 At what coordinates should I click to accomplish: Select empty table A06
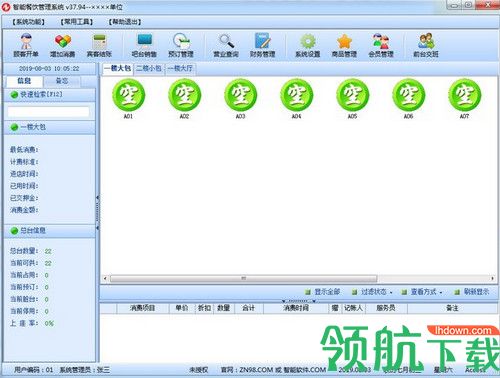pos(408,99)
